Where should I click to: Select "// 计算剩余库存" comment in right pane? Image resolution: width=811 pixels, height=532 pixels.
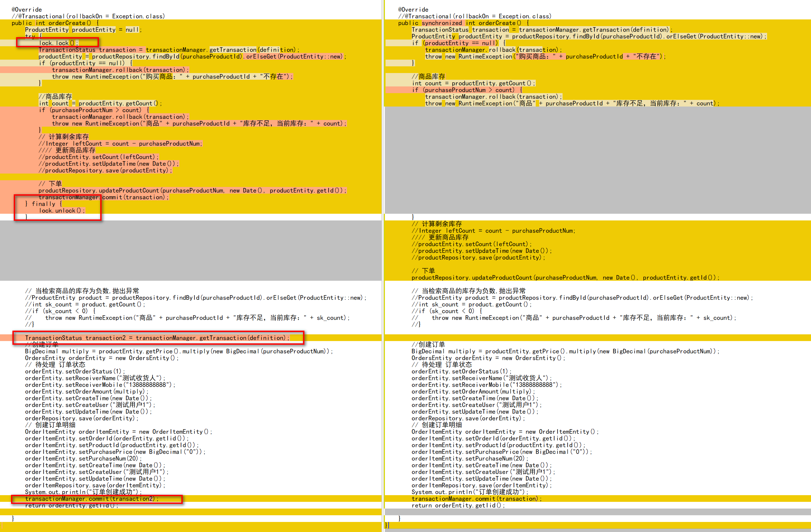coord(437,224)
